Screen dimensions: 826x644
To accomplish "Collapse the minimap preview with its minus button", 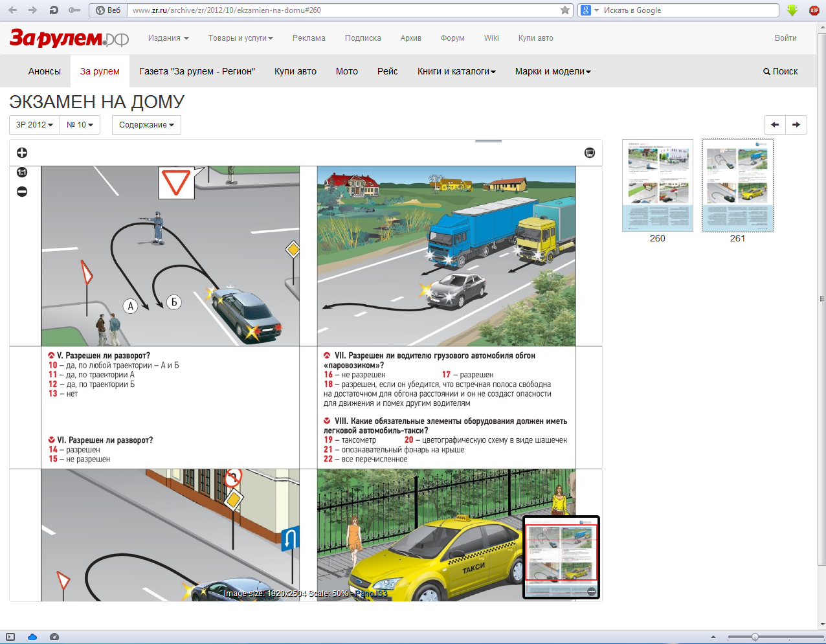I will (x=591, y=592).
